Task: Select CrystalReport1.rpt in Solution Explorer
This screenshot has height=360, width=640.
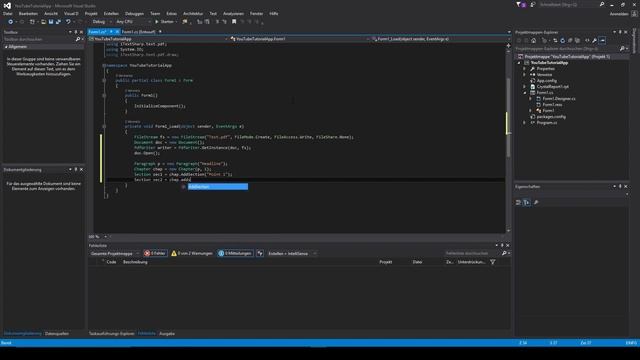Action: [x=552, y=87]
